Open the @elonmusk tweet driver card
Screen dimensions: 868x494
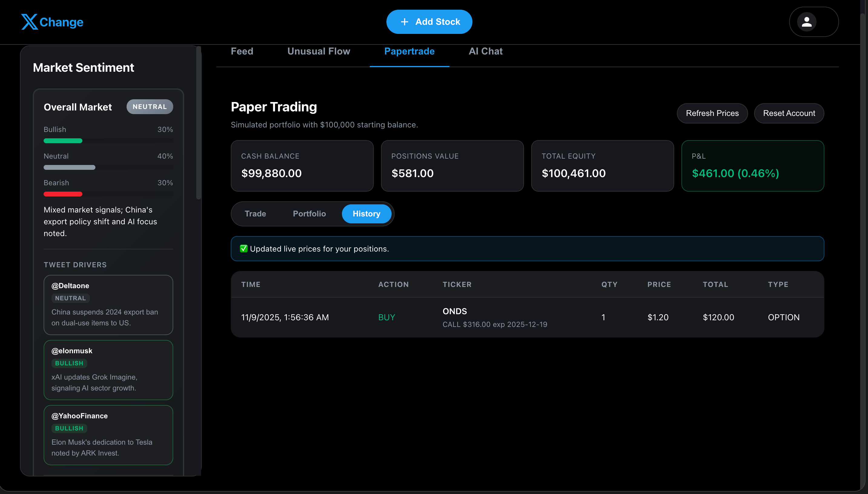coord(108,370)
